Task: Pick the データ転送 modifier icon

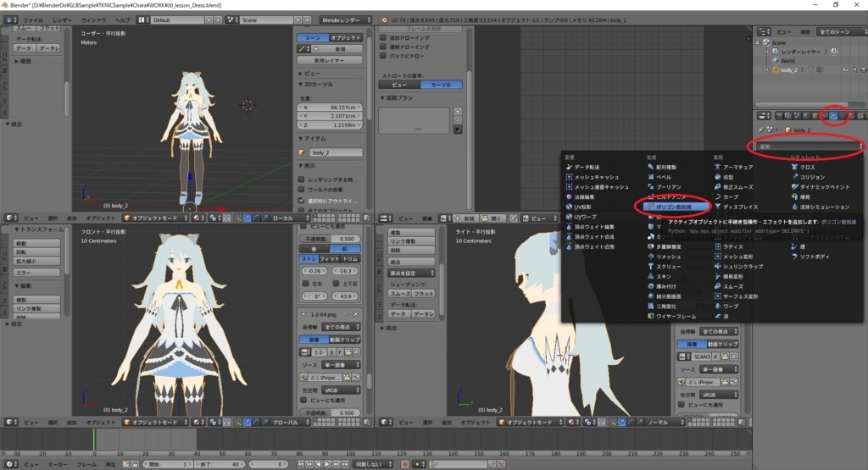Action: [x=569, y=167]
